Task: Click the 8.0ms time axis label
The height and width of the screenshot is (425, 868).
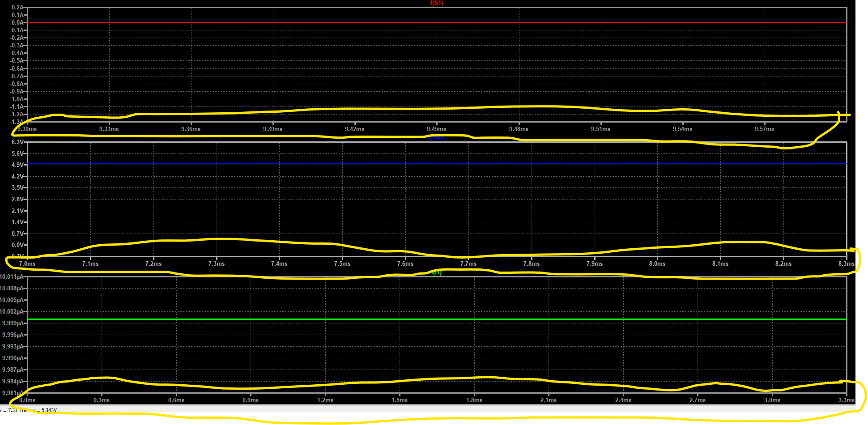Action: (x=657, y=263)
